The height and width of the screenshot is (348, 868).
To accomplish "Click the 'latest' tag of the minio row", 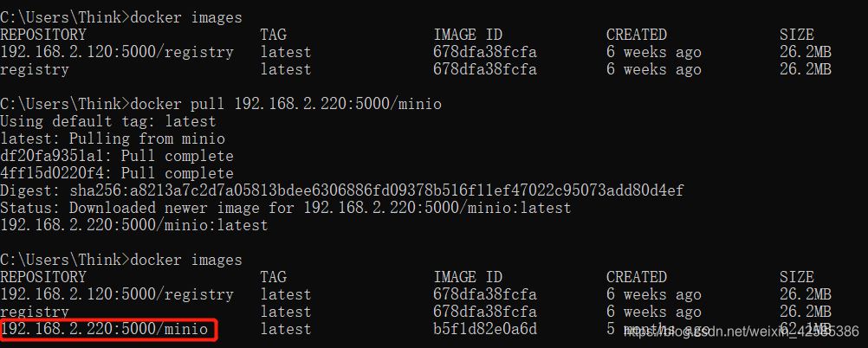I will click(x=286, y=329).
